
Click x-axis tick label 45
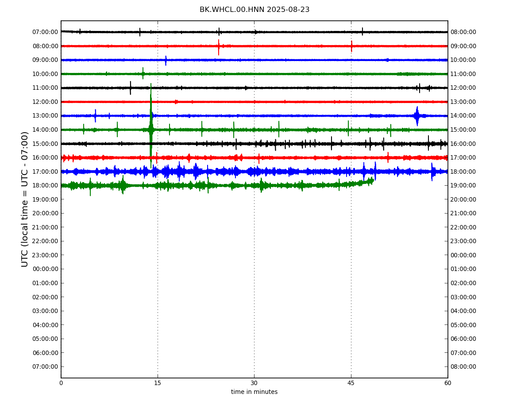[x=351, y=383]
